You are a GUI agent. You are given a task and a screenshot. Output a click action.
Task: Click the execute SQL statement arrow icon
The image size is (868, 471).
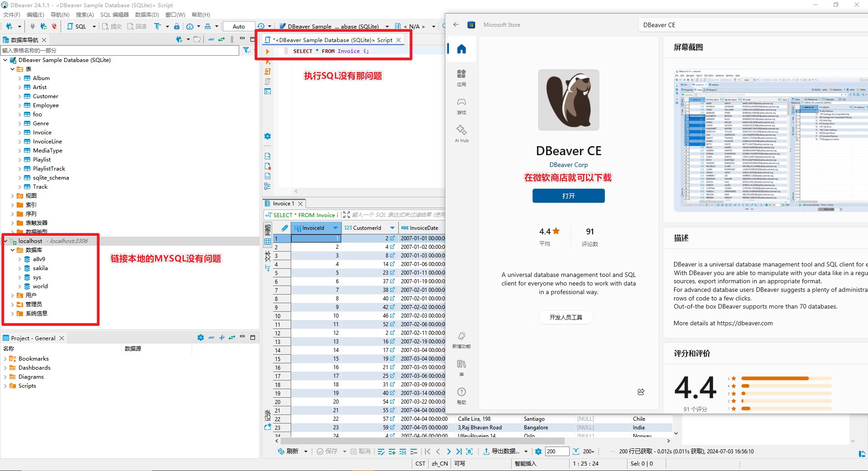[268, 52]
